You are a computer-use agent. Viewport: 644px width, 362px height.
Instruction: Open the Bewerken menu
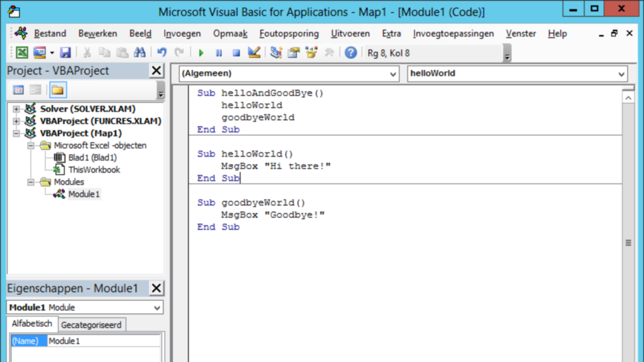point(98,34)
